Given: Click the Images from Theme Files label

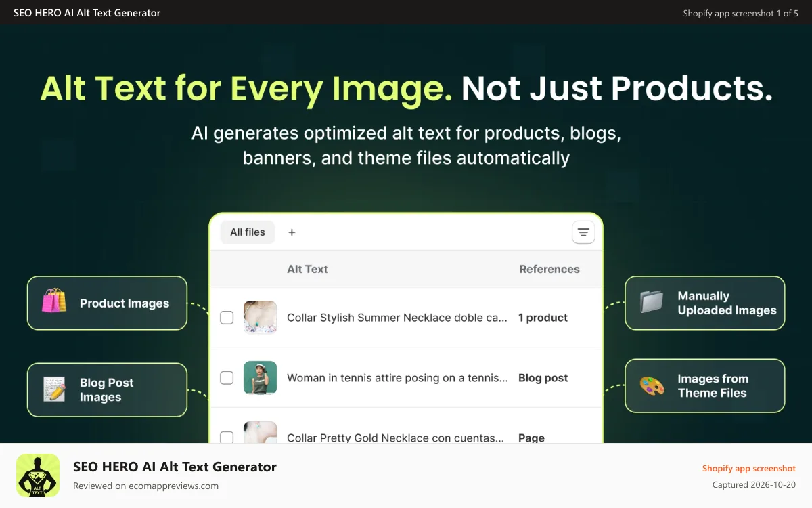Looking at the screenshot, I should (x=713, y=386).
